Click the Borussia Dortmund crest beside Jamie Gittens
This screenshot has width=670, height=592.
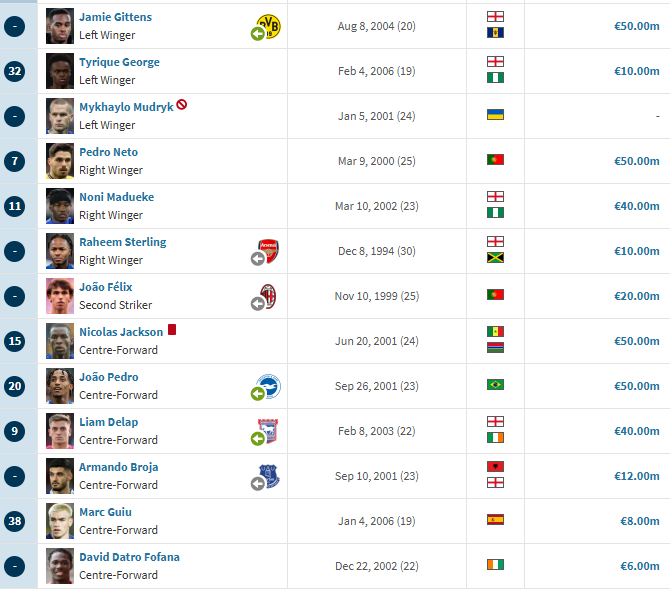(x=269, y=26)
